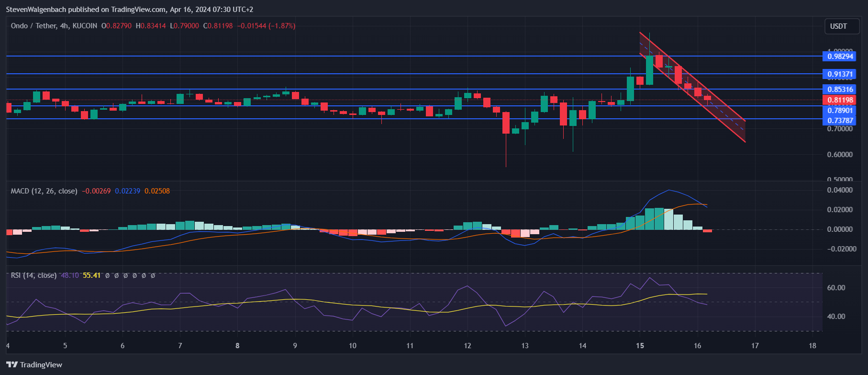The height and width of the screenshot is (375, 868).
Task: Click the 0.02000 MACD axis value
Action: coord(840,210)
